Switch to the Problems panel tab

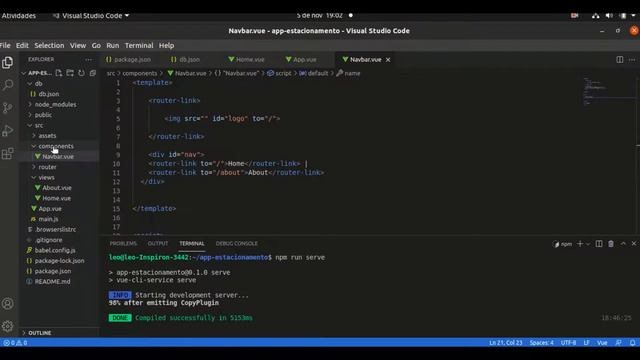(x=123, y=244)
